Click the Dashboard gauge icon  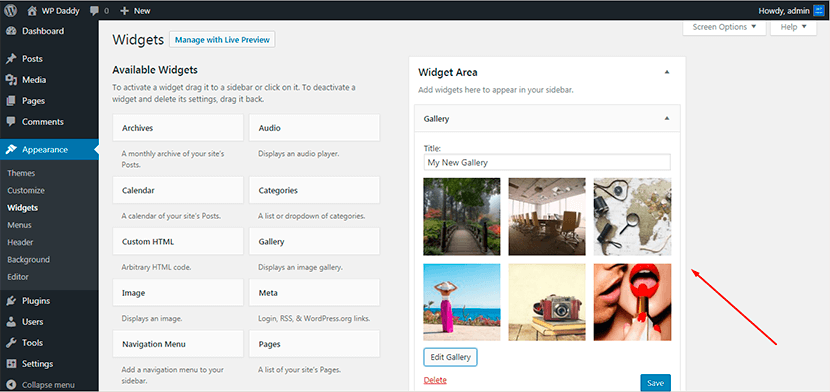[11, 31]
